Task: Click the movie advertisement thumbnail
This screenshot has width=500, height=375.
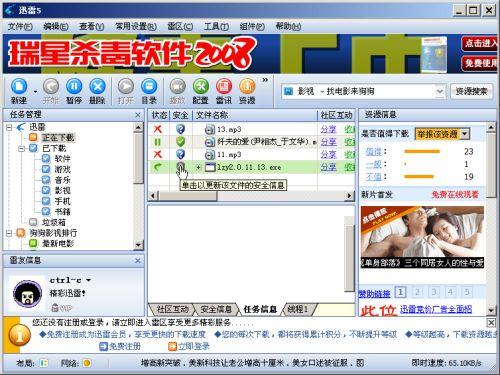Action: 422,237
